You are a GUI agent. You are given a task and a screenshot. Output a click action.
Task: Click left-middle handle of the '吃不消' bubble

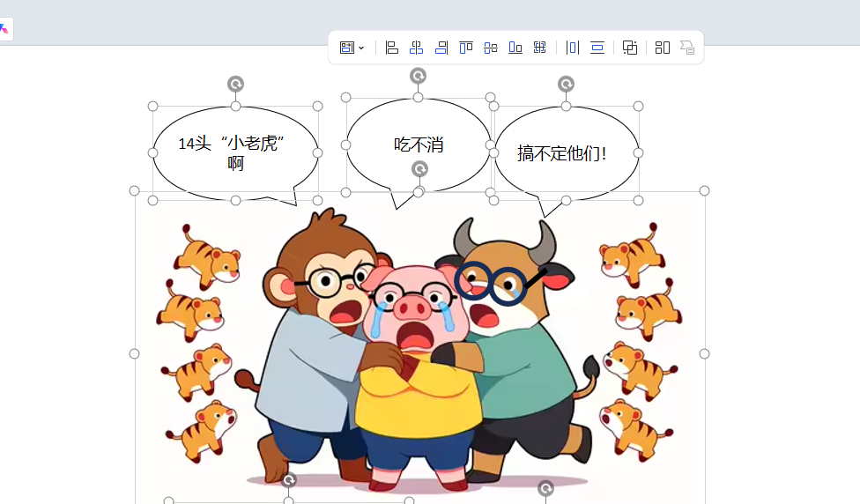(x=345, y=145)
